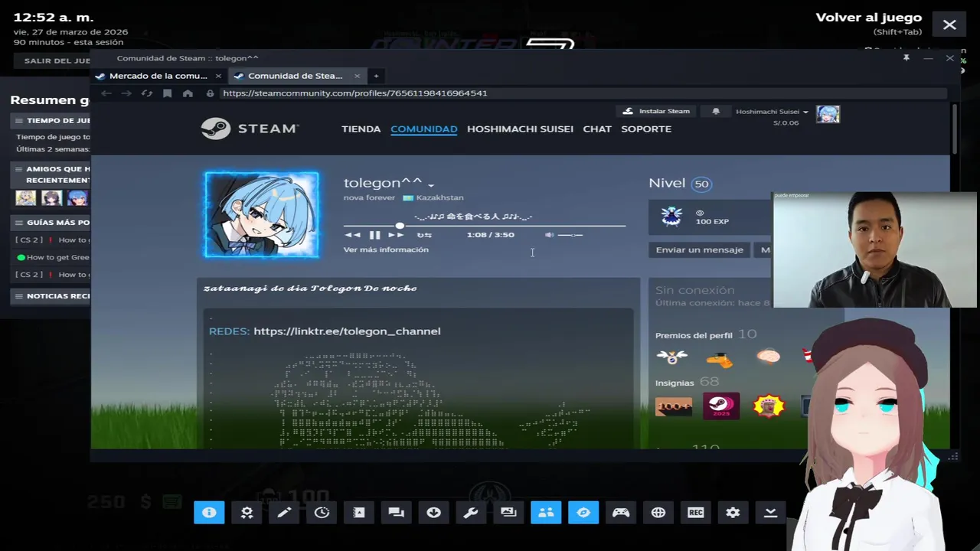Image resolution: width=980 pixels, height=551 pixels.
Task: Click the REC recording button in overlay toolbar
Action: click(x=696, y=513)
